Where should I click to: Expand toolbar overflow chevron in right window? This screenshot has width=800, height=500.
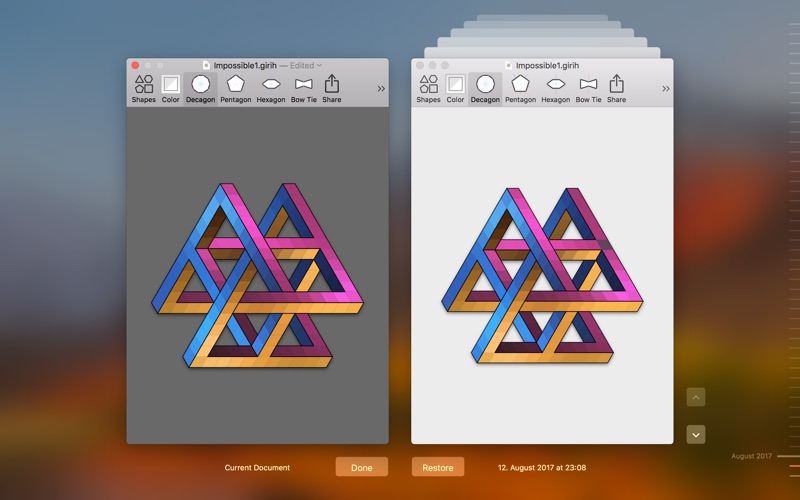point(665,89)
